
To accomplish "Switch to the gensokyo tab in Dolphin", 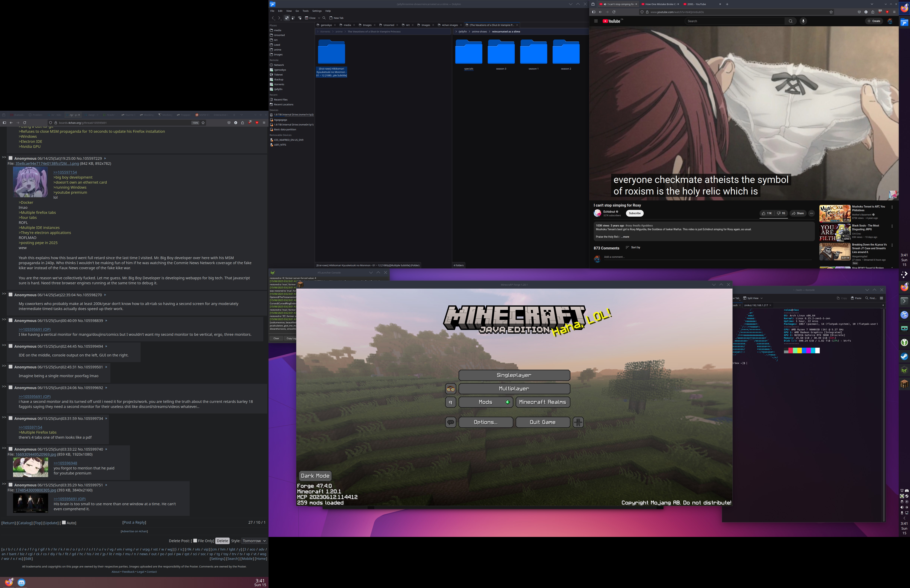I will pyautogui.click(x=326, y=25).
